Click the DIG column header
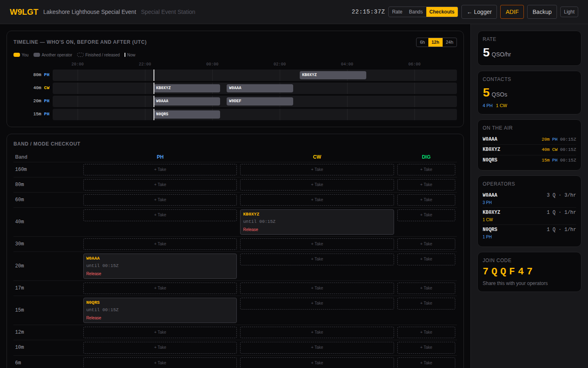 pyautogui.click(x=426, y=157)
